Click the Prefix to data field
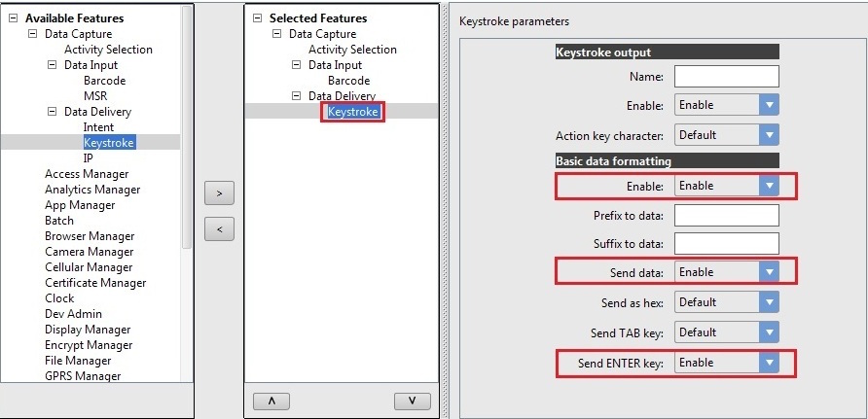The width and height of the screenshot is (868, 419). click(726, 215)
